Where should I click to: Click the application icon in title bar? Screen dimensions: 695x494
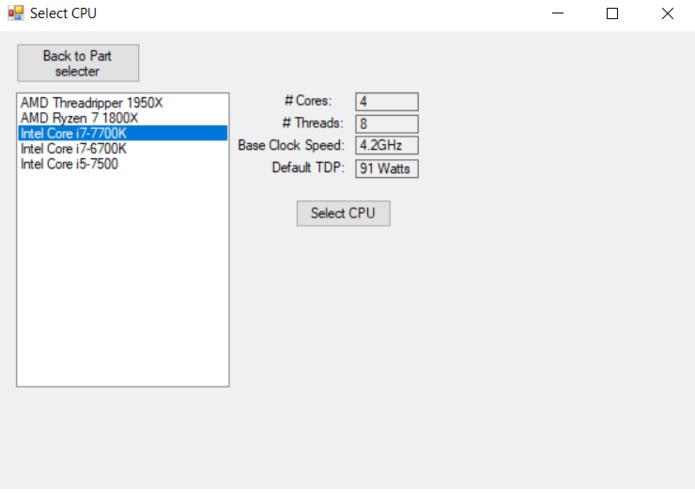[x=16, y=13]
